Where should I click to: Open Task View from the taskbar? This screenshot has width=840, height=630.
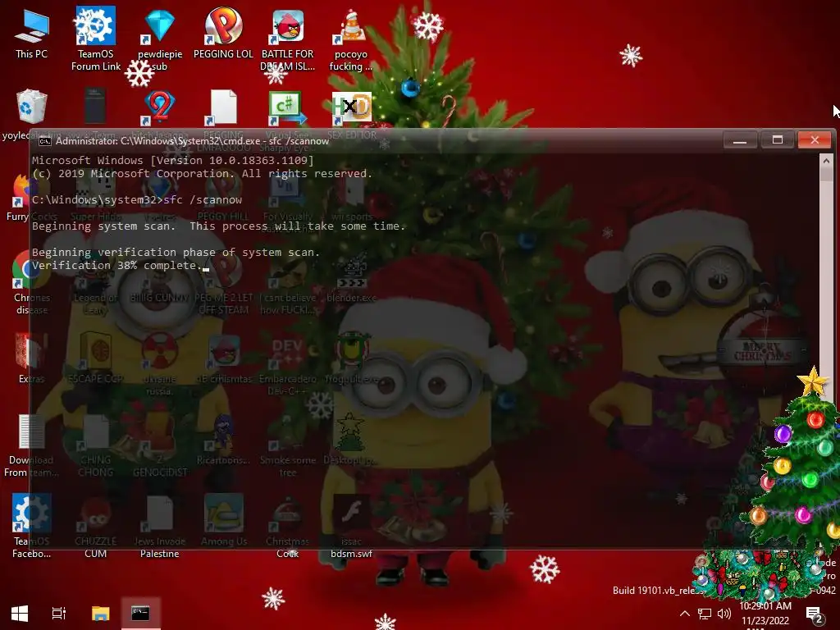click(x=59, y=613)
